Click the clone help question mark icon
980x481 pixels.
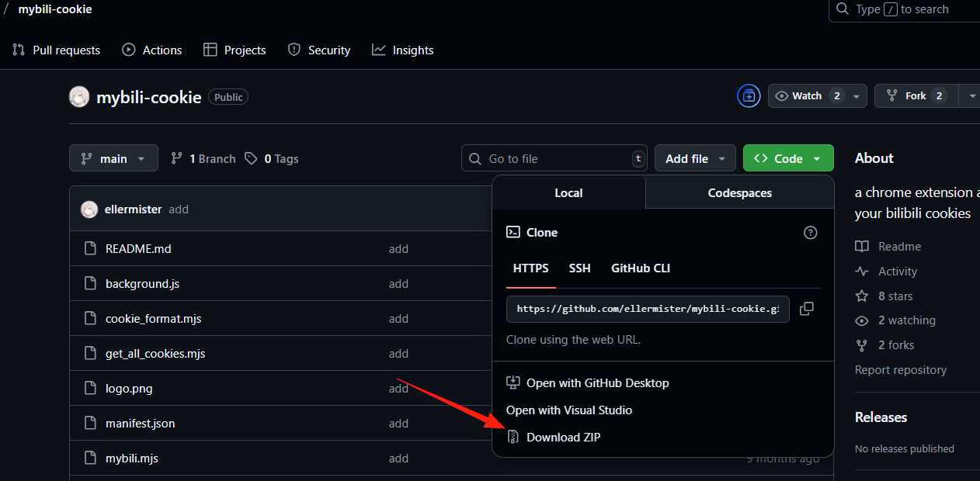coord(811,233)
